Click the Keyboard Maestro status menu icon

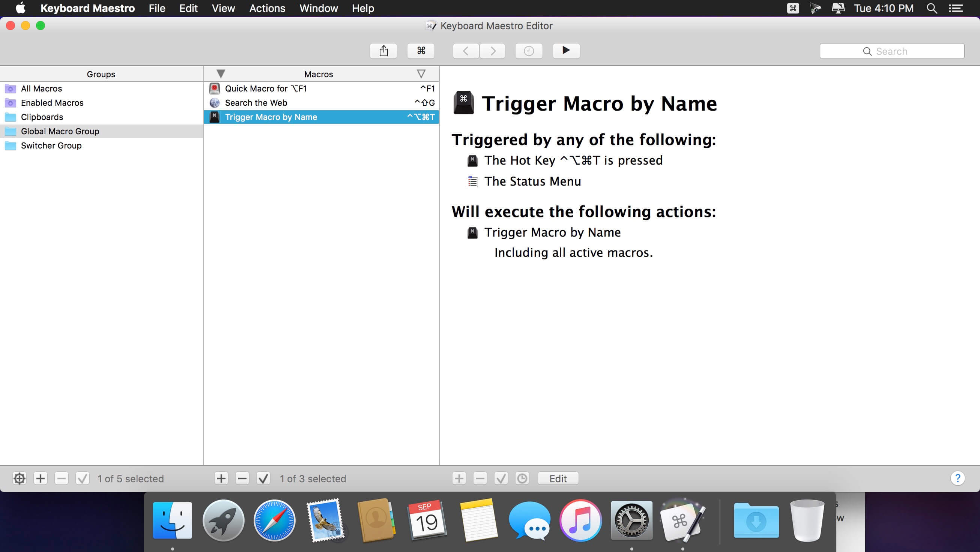[793, 8]
